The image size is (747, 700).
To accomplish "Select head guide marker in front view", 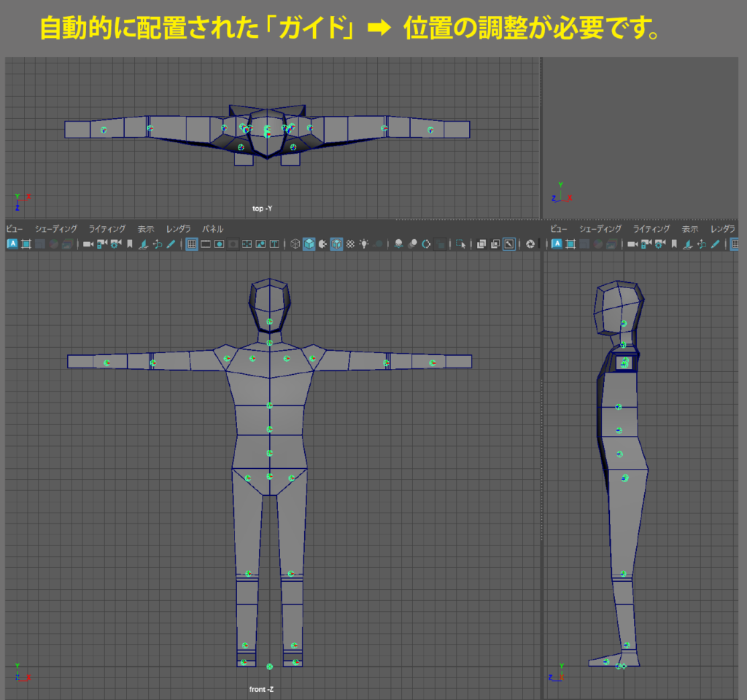I will tap(269, 322).
